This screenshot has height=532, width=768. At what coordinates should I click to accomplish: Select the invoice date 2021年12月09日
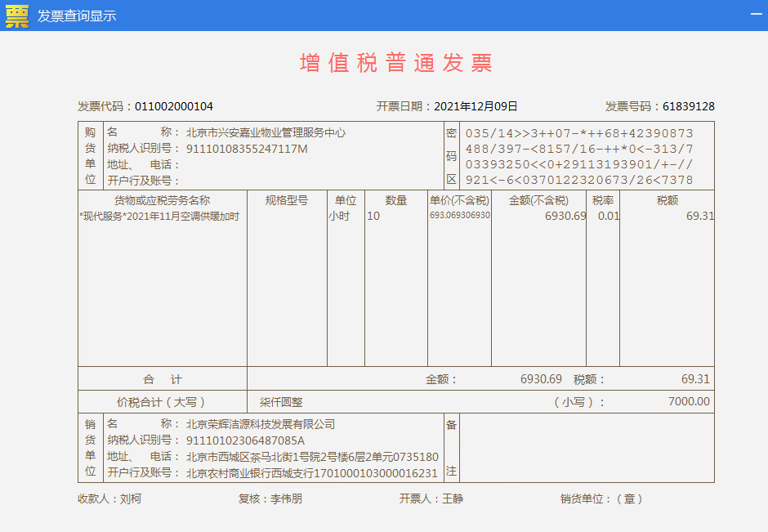pos(476,106)
